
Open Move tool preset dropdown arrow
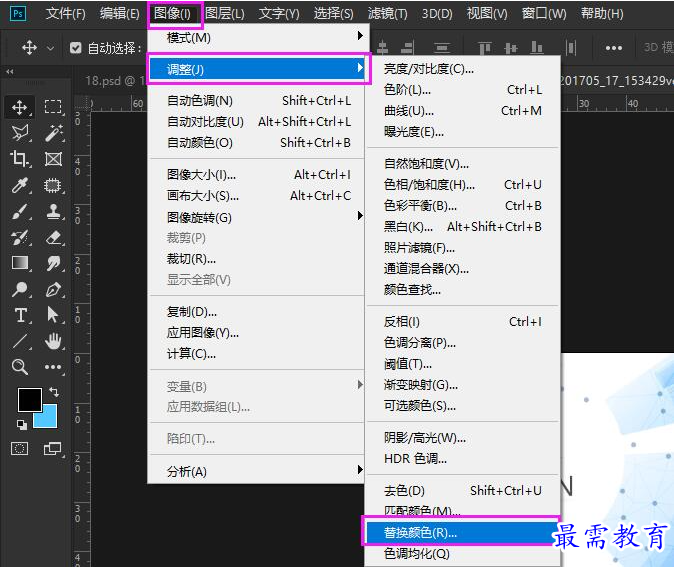point(50,48)
